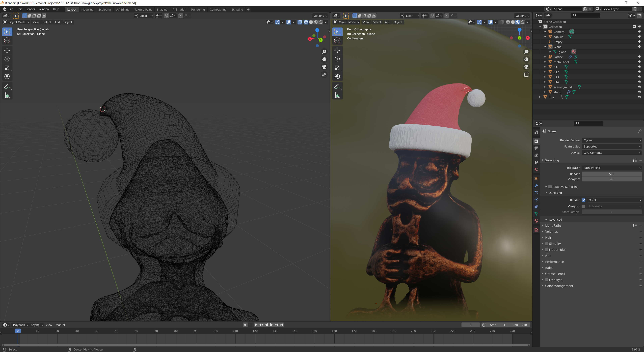Click the Render samples field showing 512
Viewport: 644px width, 352px height.
611,174
